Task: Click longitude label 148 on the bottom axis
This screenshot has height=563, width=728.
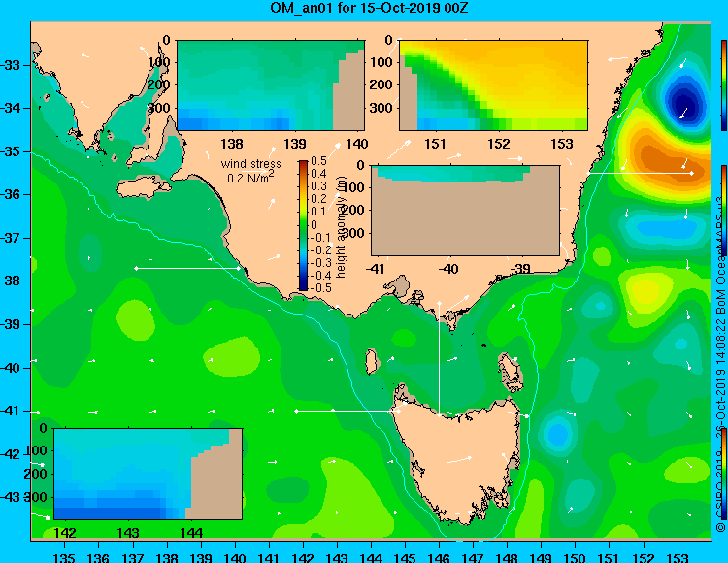Action: (507, 557)
